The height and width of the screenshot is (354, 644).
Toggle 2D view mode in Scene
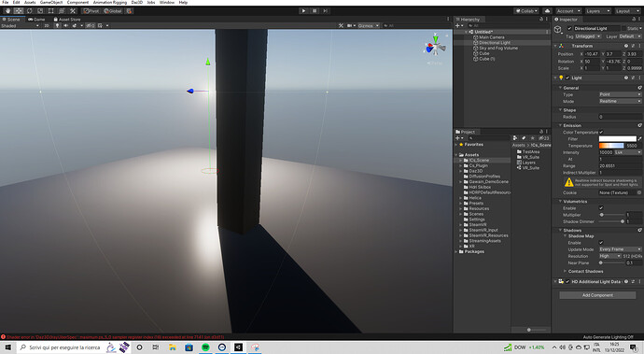(47, 25)
